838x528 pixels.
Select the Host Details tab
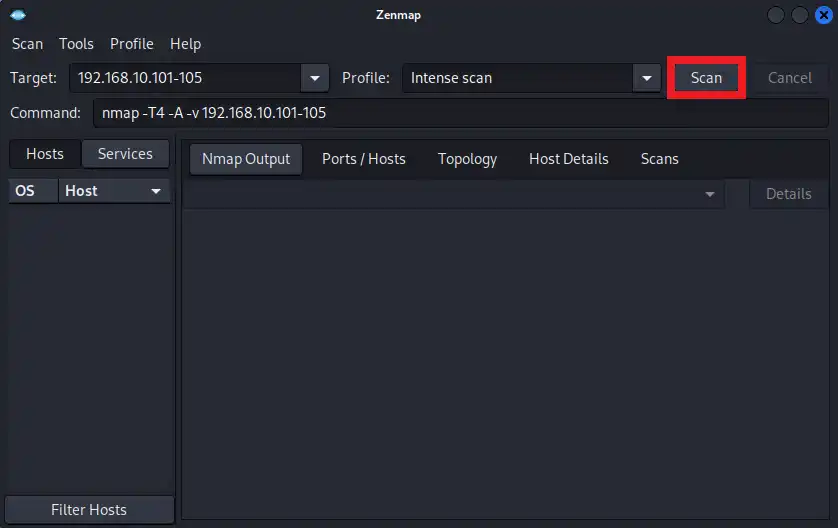tap(569, 159)
